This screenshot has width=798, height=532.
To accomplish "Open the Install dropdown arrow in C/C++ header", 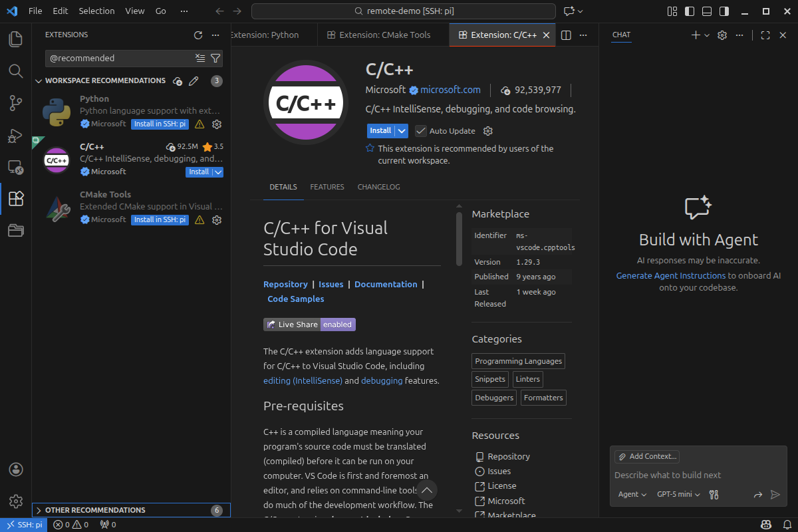I will 402,131.
